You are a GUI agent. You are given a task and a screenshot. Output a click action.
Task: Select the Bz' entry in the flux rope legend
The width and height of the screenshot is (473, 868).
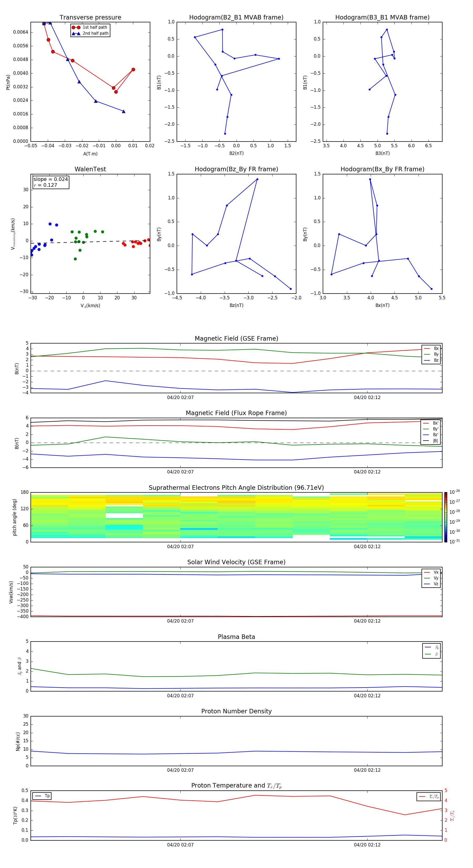pos(431,435)
